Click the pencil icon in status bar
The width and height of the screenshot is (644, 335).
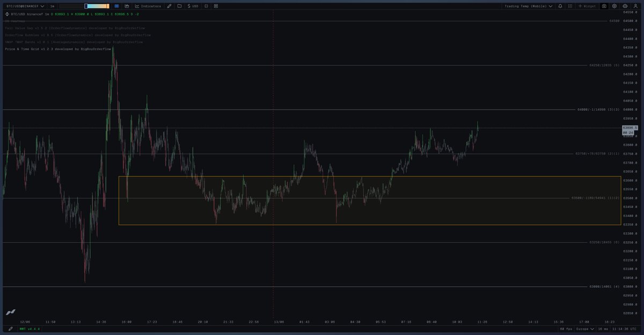10,329
